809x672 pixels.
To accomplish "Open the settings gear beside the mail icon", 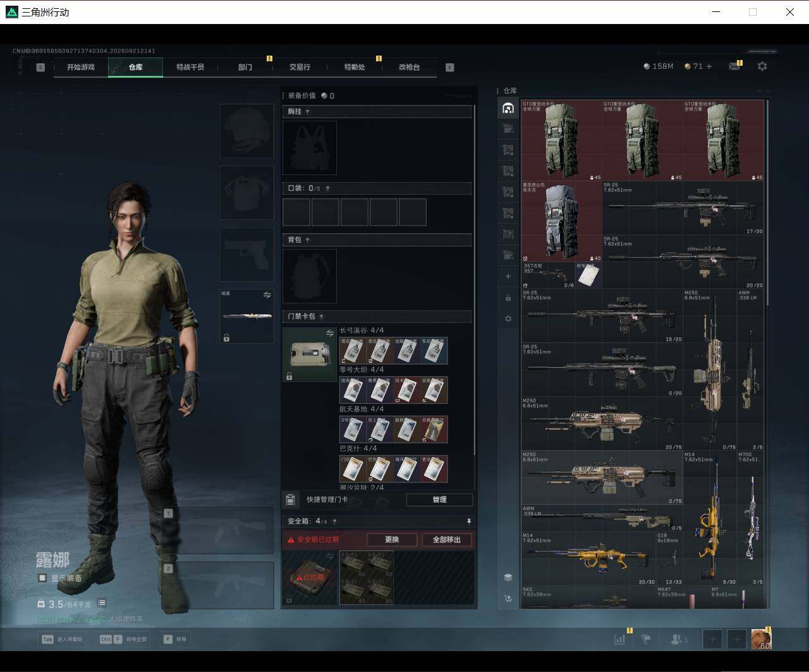I will point(762,66).
